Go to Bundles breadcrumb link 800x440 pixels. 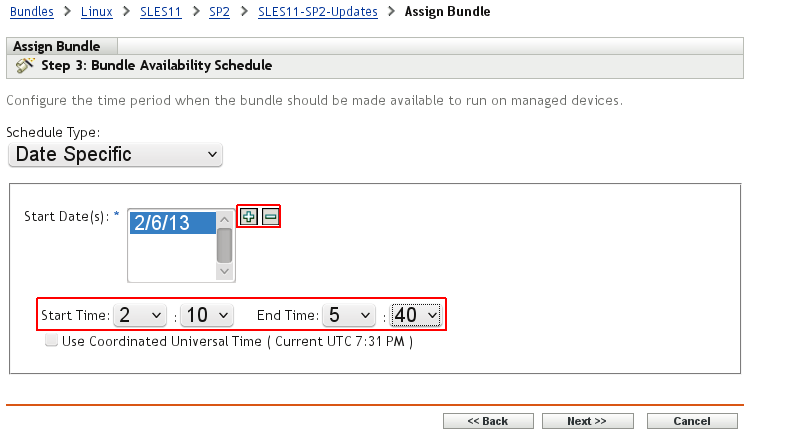click(x=30, y=12)
